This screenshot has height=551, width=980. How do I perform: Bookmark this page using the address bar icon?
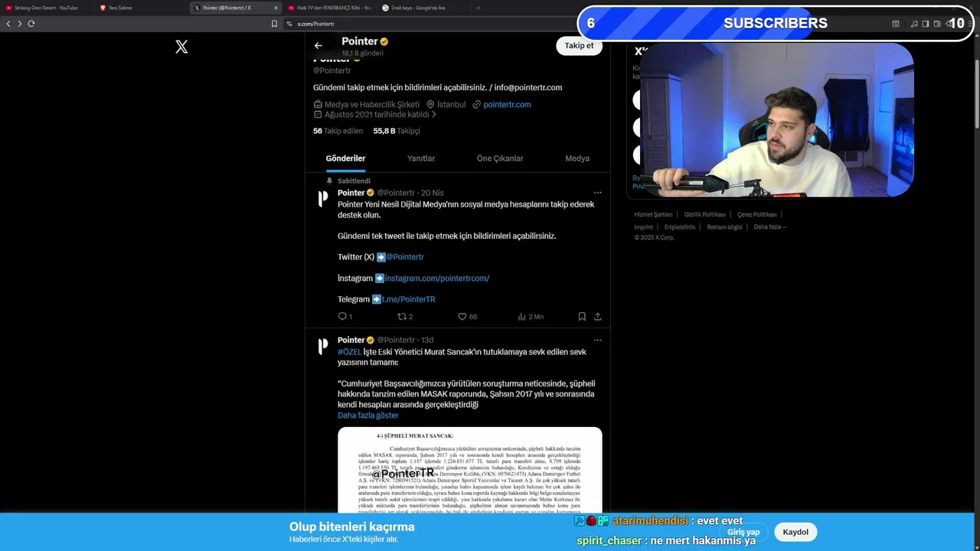[274, 24]
